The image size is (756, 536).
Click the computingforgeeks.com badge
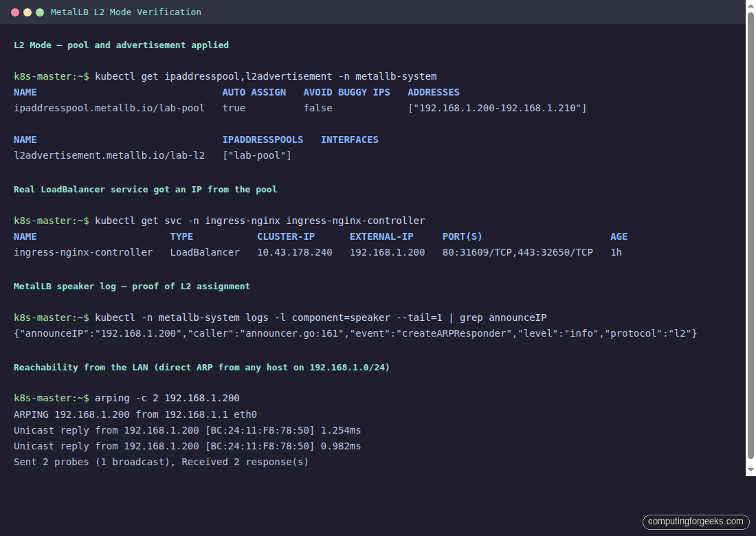click(696, 522)
